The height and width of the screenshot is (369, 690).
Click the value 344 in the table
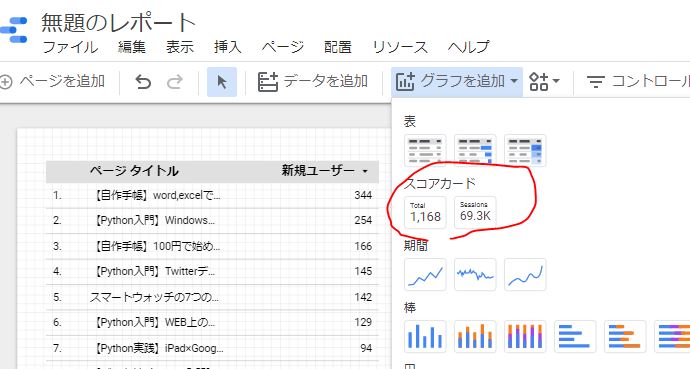363,195
